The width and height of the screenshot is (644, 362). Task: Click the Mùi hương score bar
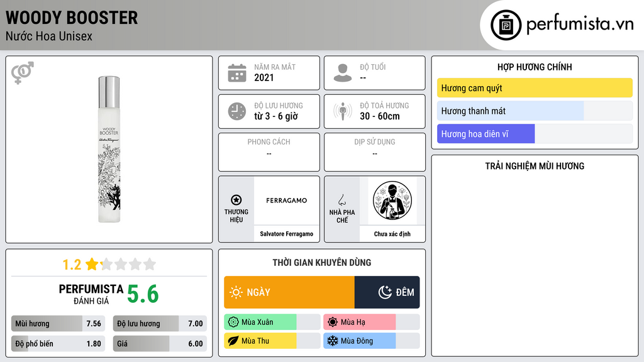coord(58,324)
